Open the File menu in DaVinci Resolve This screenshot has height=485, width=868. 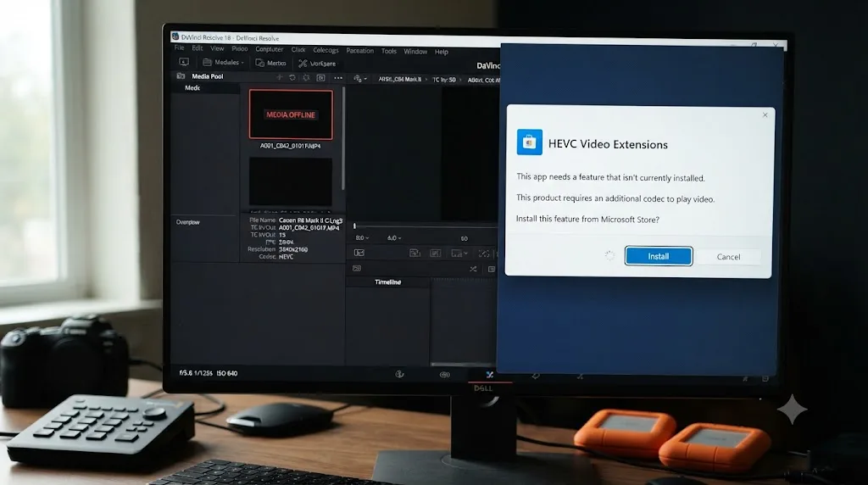click(x=180, y=48)
